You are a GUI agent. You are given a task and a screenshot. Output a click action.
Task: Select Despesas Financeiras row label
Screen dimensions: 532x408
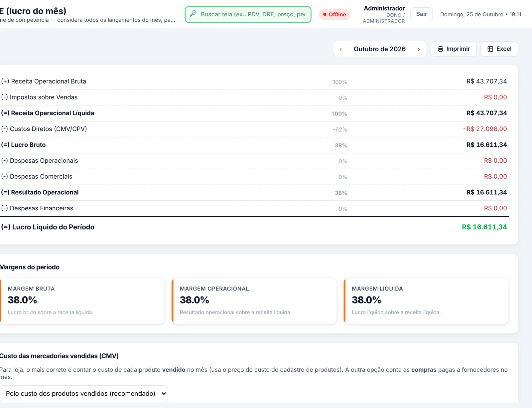tap(37, 208)
